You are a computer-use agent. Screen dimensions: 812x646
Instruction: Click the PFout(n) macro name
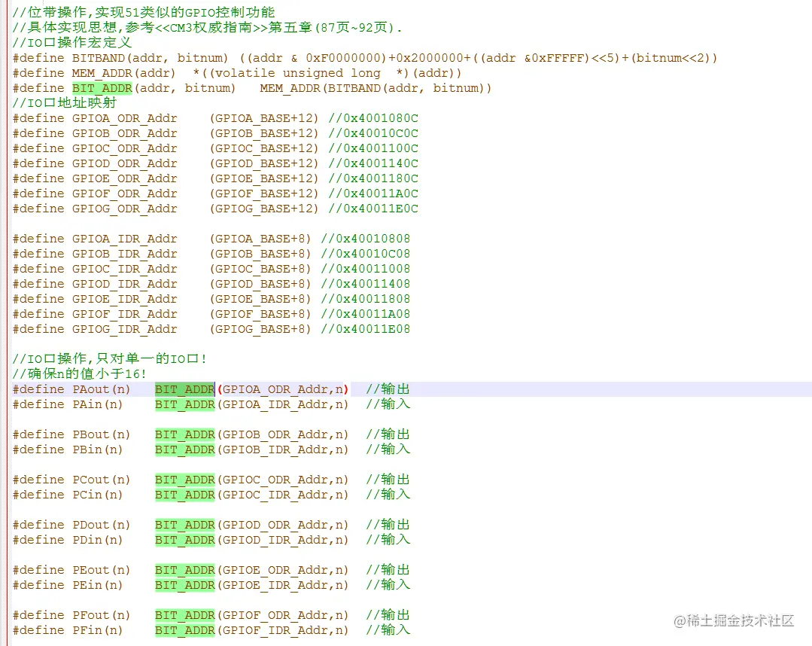101,615
